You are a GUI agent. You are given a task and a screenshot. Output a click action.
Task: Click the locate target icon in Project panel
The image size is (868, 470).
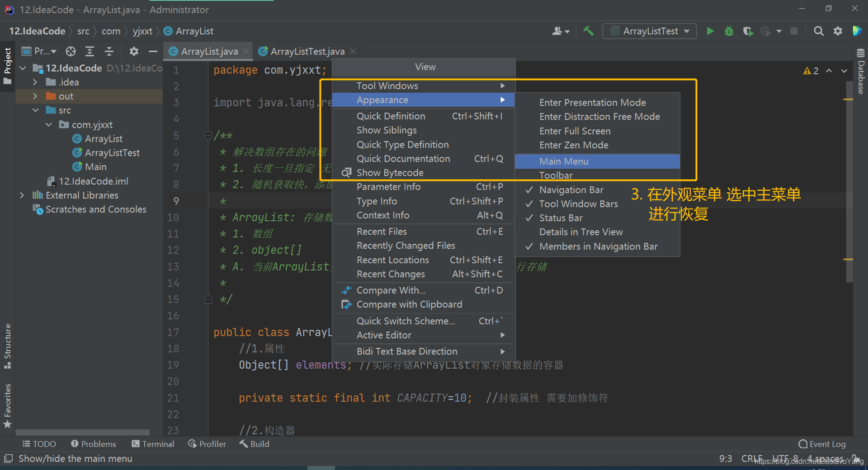click(71, 52)
